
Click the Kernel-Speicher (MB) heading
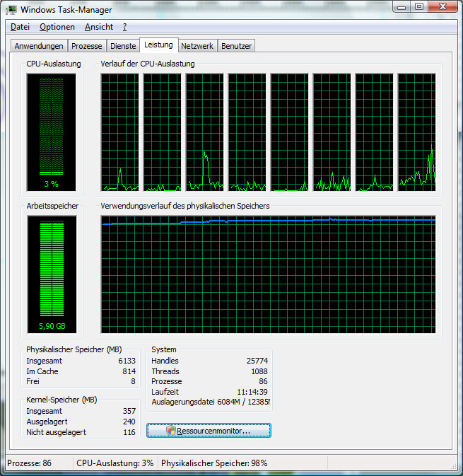[x=61, y=400]
